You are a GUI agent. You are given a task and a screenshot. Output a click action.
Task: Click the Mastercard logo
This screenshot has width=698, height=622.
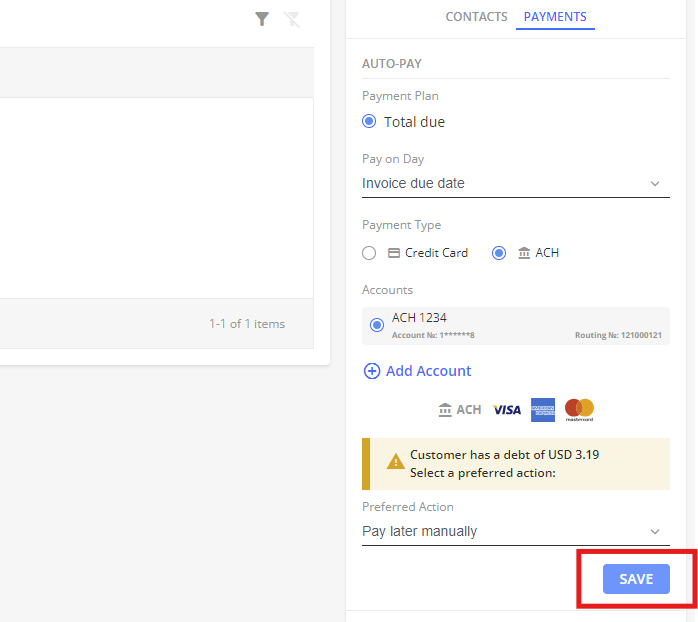click(x=579, y=408)
